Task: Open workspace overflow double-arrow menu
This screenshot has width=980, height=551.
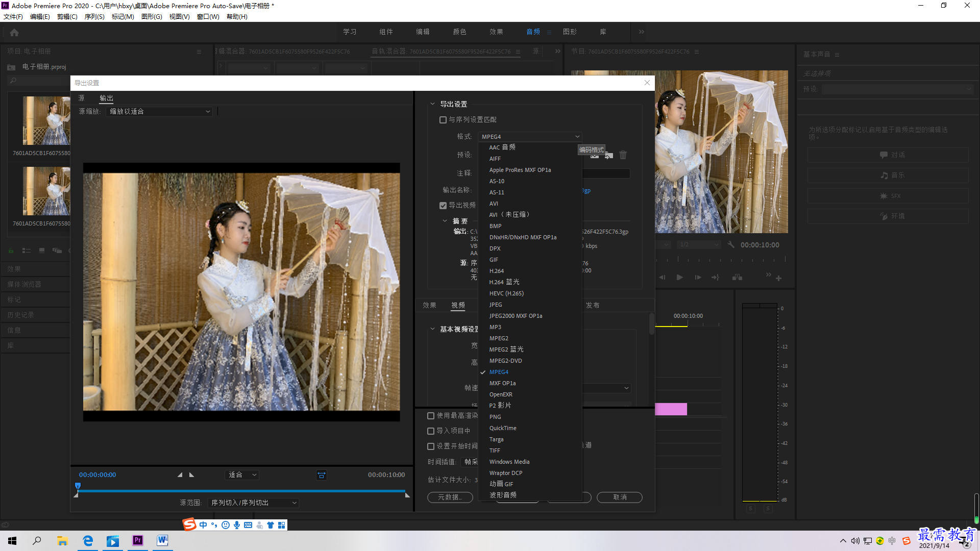Action: (642, 32)
